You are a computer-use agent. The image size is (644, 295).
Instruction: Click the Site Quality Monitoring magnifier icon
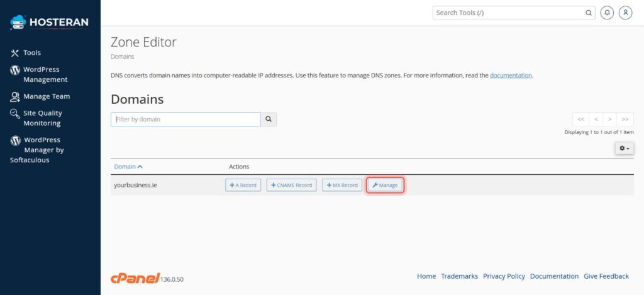click(15, 113)
